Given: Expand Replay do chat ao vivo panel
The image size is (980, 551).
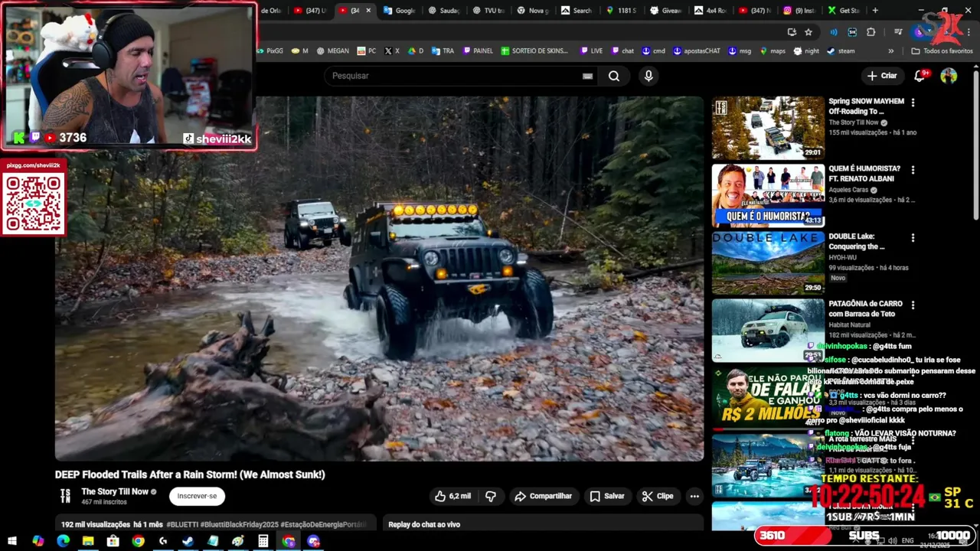Looking at the screenshot, I should tap(543, 524).
